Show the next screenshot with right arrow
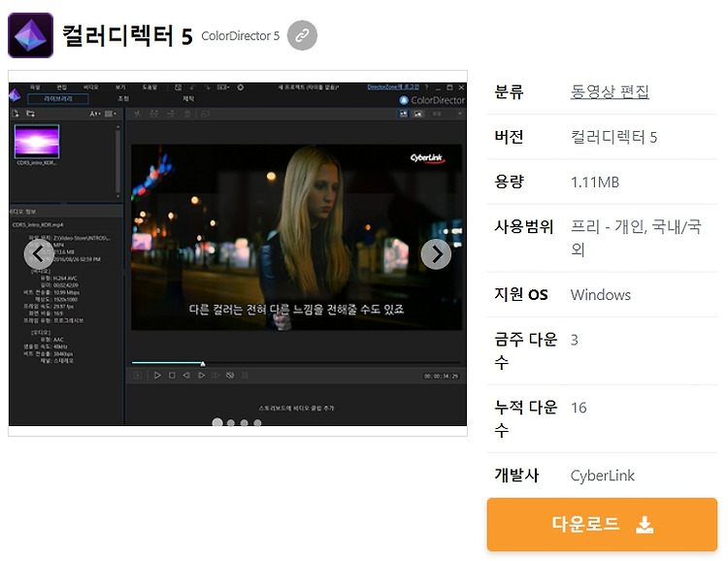The image size is (728, 561). tap(436, 254)
